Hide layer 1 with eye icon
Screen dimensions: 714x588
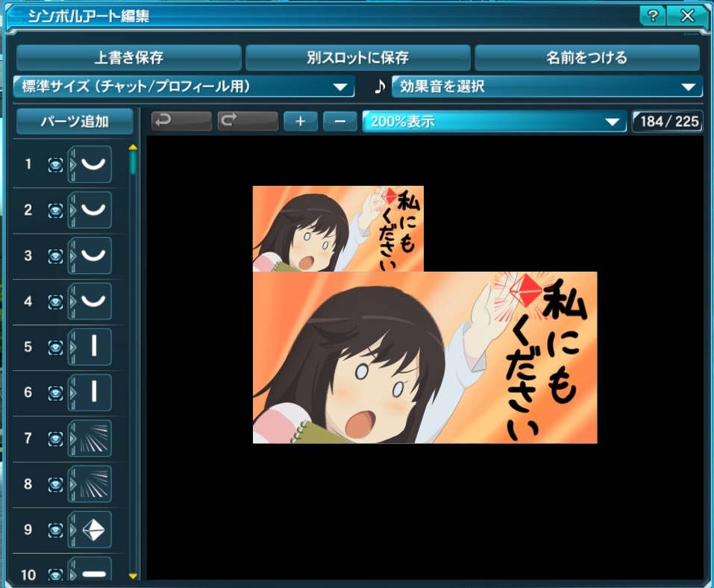point(55,164)
